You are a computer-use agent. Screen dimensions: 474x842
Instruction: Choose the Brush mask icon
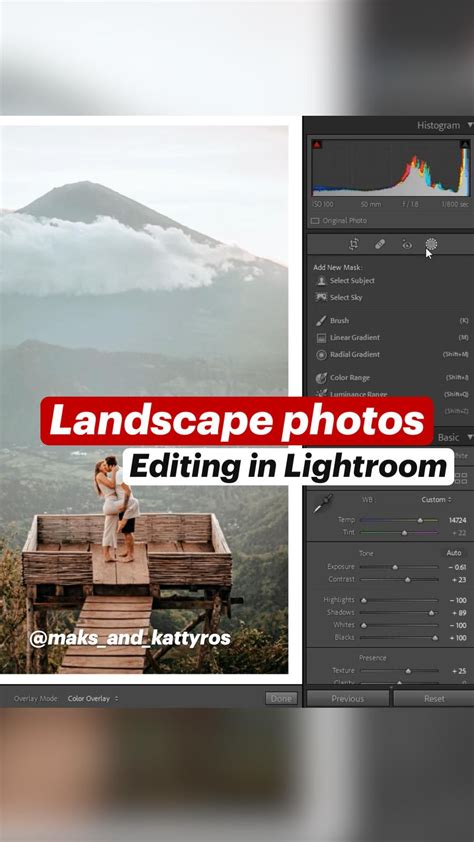(x=321, y=321)
